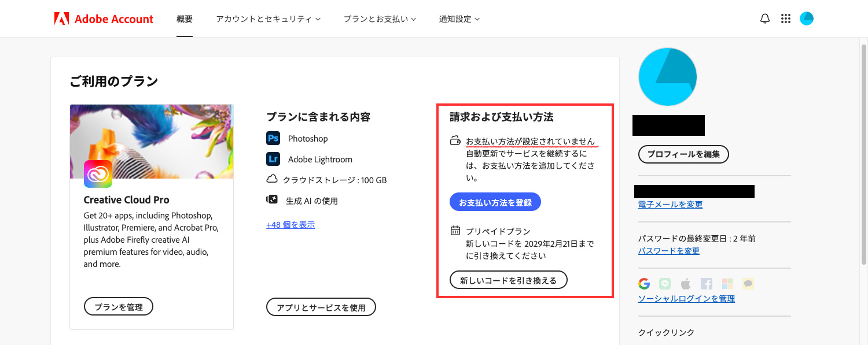
Task: Select the 概要 tab
Action: click(185, 18)
